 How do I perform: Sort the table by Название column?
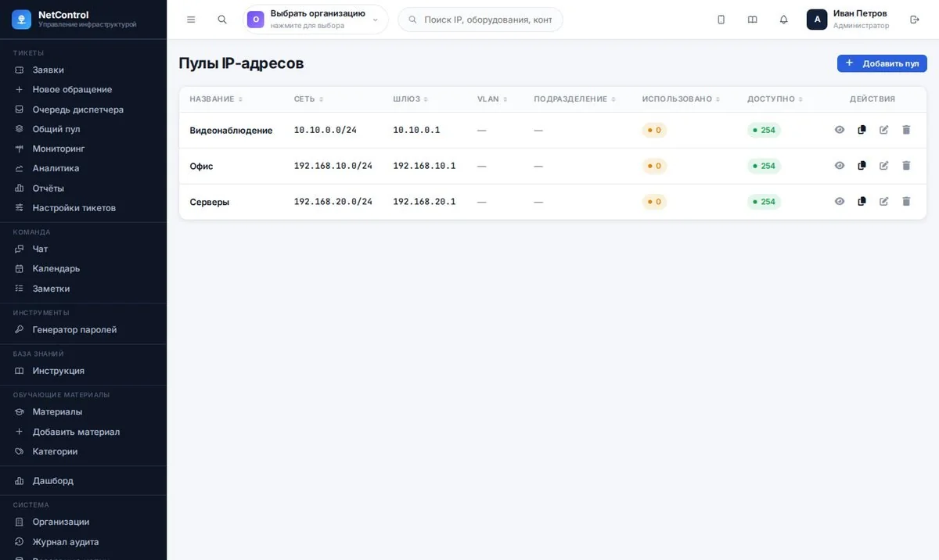216,99
